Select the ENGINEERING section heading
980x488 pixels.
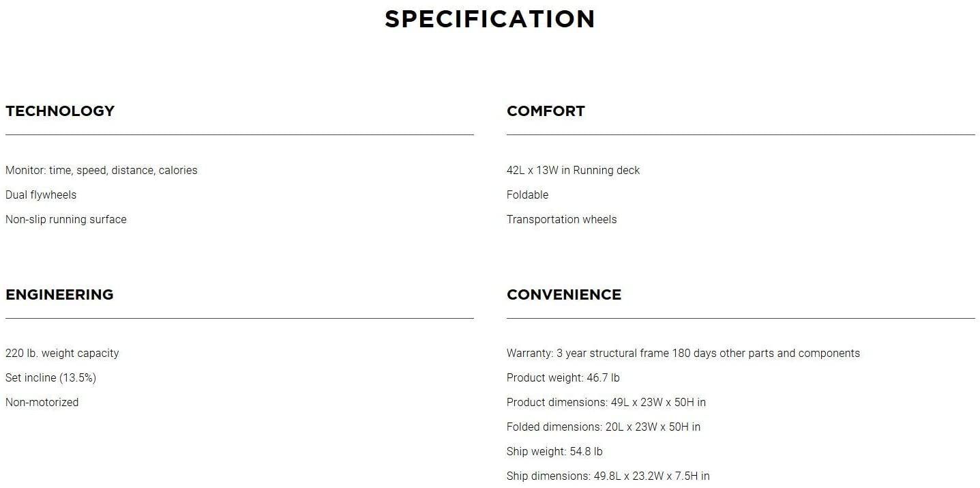(59, 295)
